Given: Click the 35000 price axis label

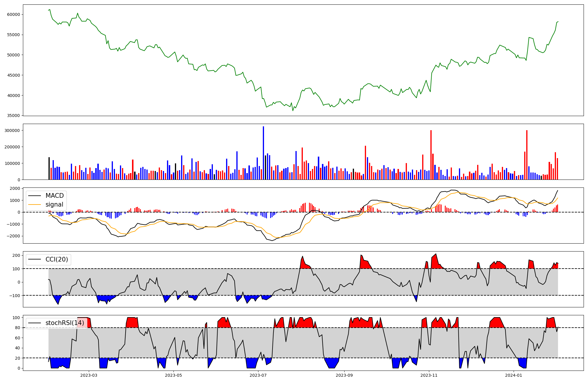Looking at the screenshot, I should coord(13,116).
